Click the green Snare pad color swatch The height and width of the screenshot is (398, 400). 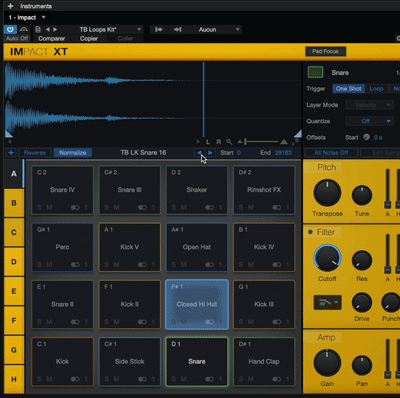point(315,72)
